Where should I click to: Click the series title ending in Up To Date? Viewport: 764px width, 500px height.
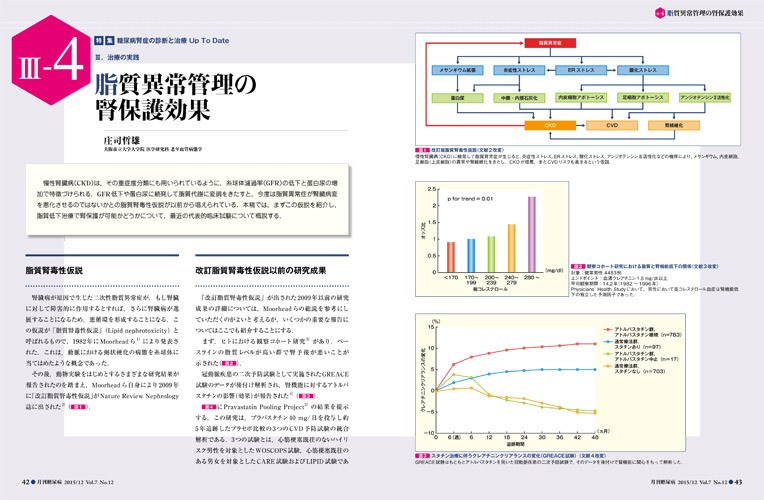tap(172, 41)
